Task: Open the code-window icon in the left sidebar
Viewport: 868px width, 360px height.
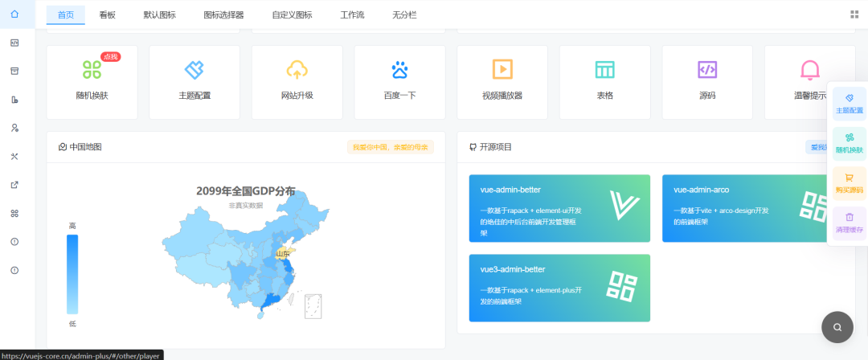Action: click(x=15, y=43)
